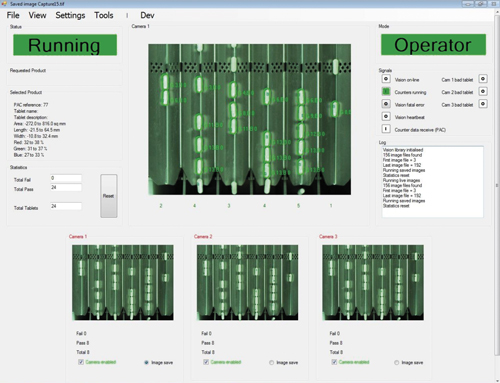500x383 pixels.
Task: Click the Cam 2 bad tablet indicator
Action: click(x=483, y=91)
